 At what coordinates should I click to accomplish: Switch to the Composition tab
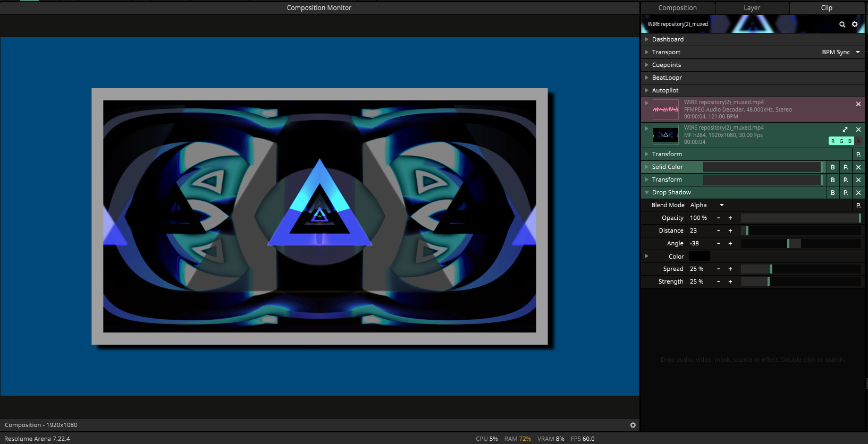[677, 8]
